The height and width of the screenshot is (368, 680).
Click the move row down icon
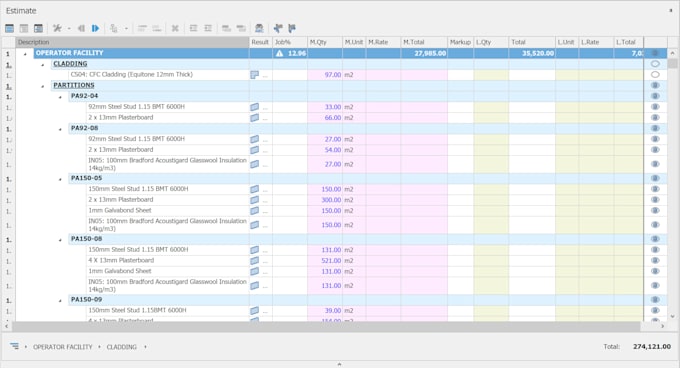(x=241, y=29)
